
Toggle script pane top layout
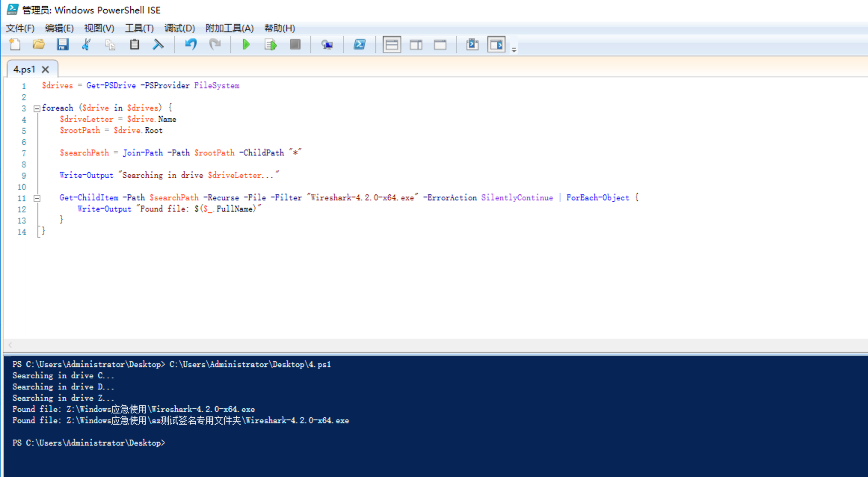click(x=391, y=44)
